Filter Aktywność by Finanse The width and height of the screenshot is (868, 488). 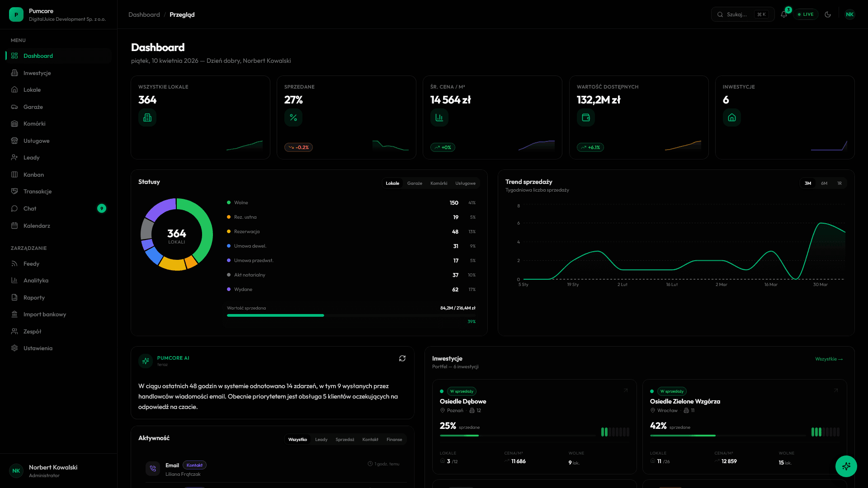[394, 439]
